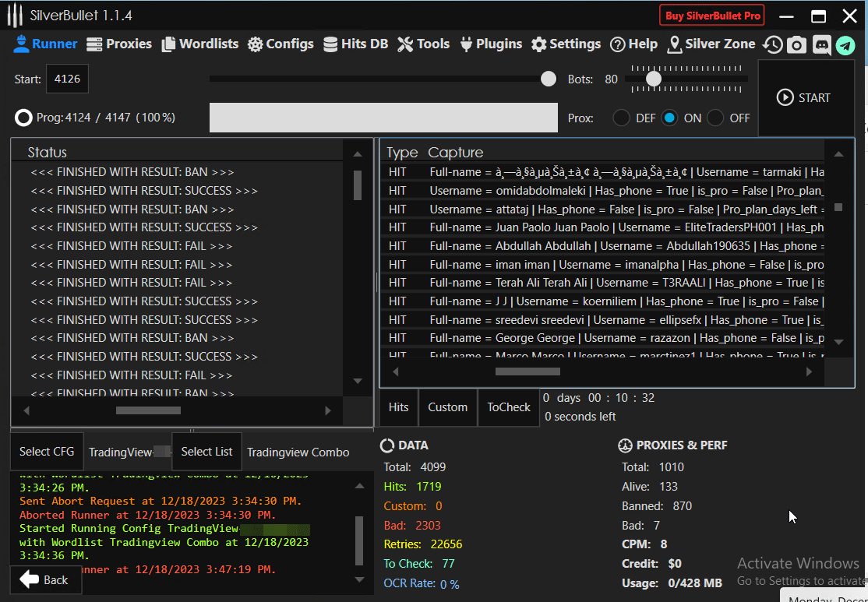Image resolution: width=868 pixels, height=602 pixels.
Task: Click the Status panel scroll-down arrow
Action: click(x=358, y=381)
